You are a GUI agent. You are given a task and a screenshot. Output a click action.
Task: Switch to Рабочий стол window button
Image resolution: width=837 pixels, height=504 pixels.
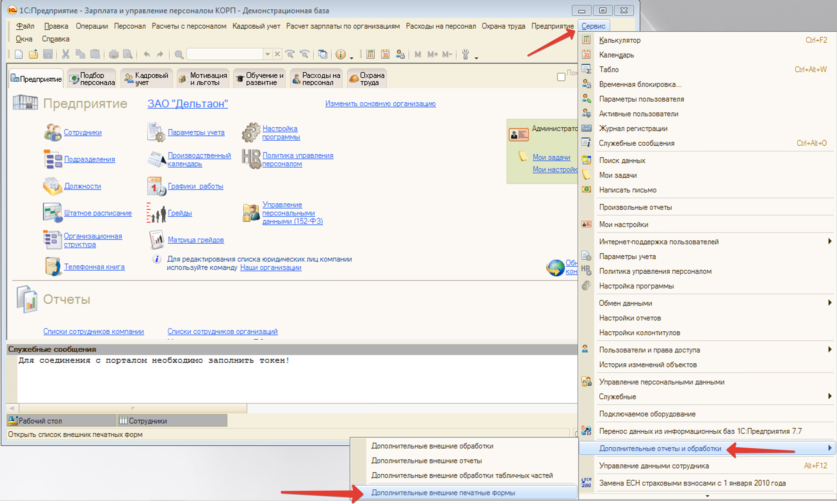point(61,421)
